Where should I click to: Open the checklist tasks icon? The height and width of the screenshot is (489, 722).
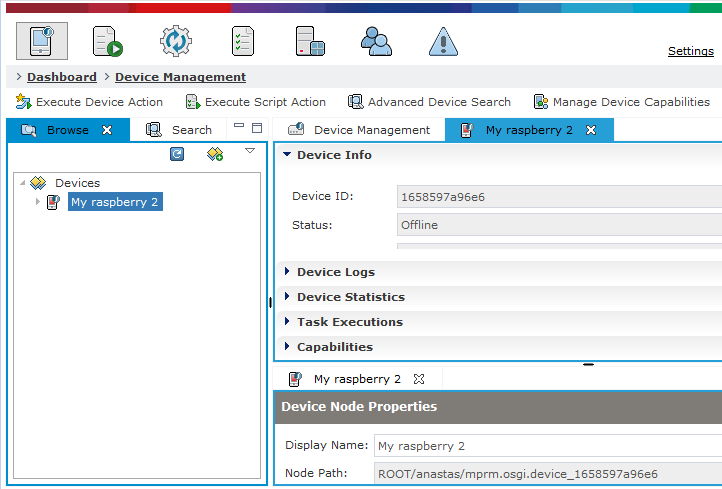tap(243, 41)
